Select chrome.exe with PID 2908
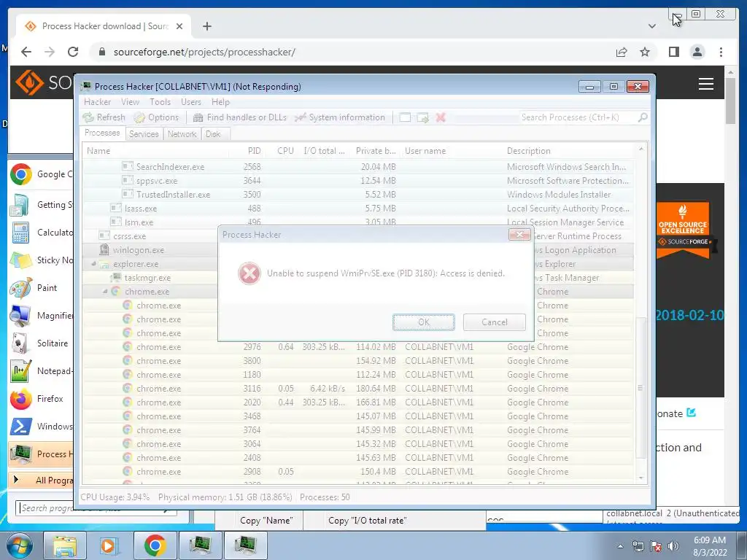Viewport: 747px width, 560px height. pos(358,472)
